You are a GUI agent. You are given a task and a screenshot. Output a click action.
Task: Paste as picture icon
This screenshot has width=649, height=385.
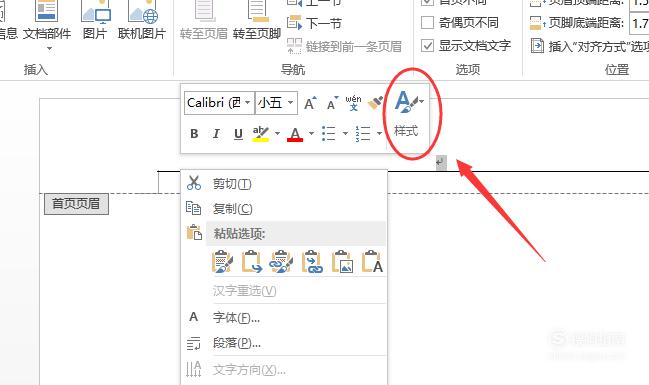(342, 261)
